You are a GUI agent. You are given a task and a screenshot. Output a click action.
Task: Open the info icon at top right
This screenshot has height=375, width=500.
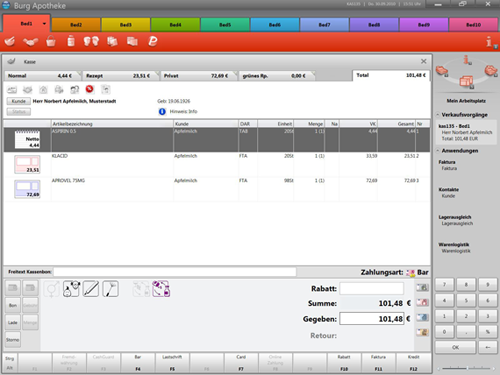click(490, 42)
